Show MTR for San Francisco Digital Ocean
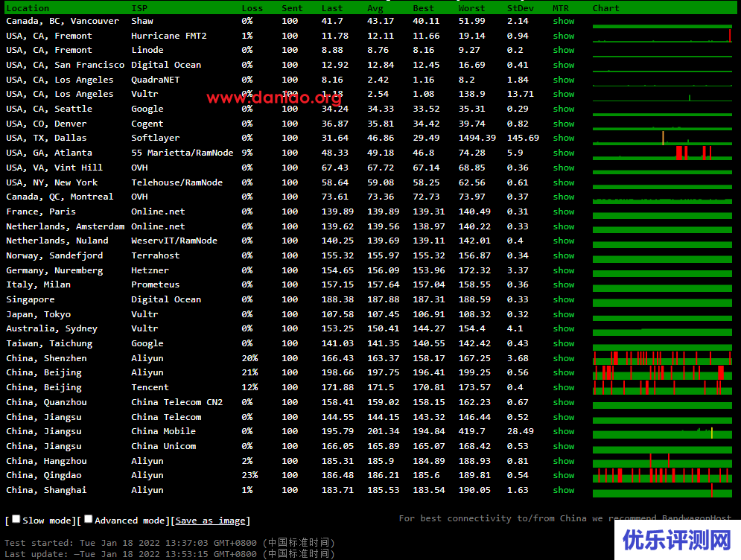This screenshot has width=741, height=560. point(564,65)
